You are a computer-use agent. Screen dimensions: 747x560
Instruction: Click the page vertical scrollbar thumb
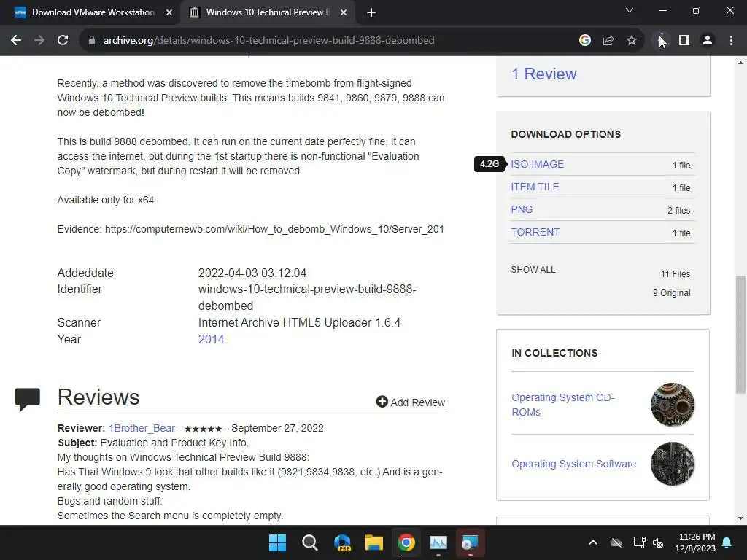click(x=741, y=334)
